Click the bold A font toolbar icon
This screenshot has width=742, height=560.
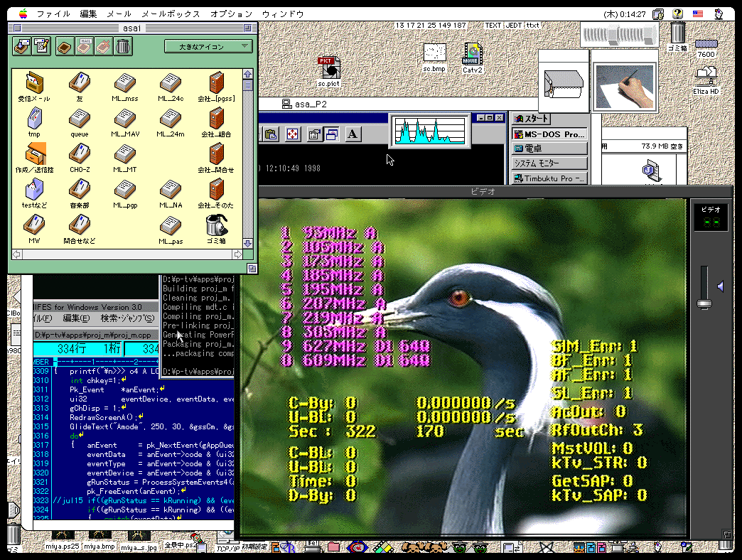click(353, 134)
